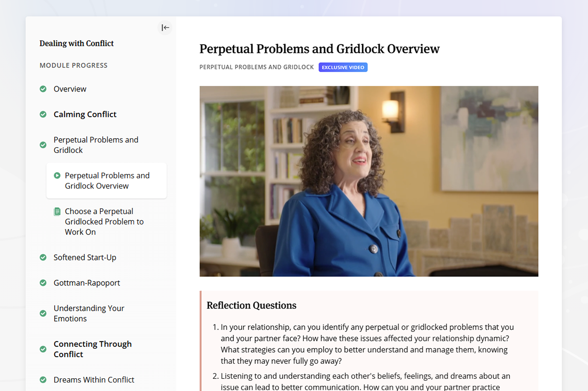
Task: Expand the Calming Conflict module
Action: (x=85, y=115)
